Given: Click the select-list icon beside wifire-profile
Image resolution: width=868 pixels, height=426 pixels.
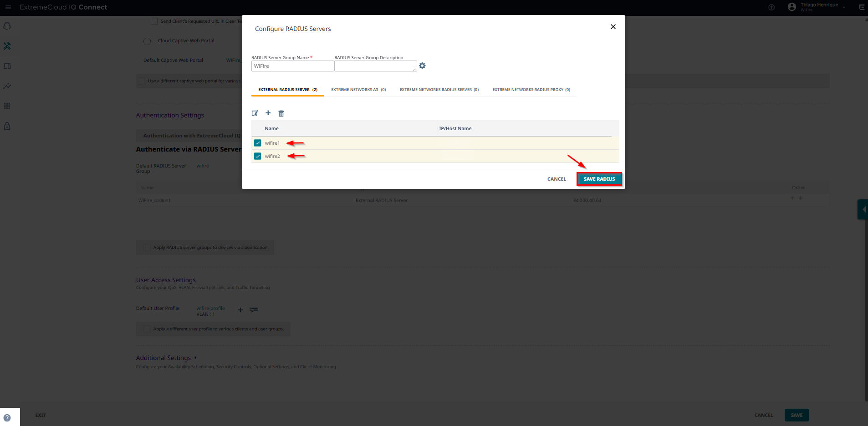Looking at the screenshot, I should click(x=254, y=309).
